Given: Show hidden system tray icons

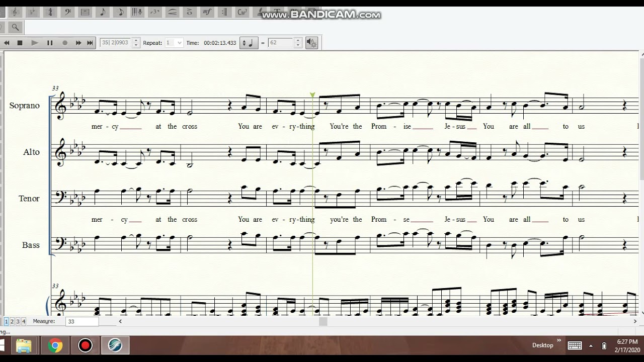Looking at the screenshot, I should pyautogui.click(x=591, y=346).
